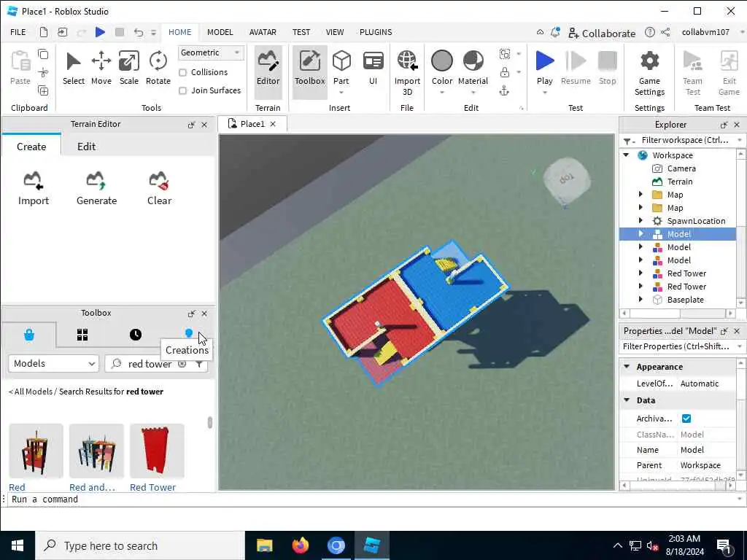Pick the Rotate tool

click(x=158, y=69)
